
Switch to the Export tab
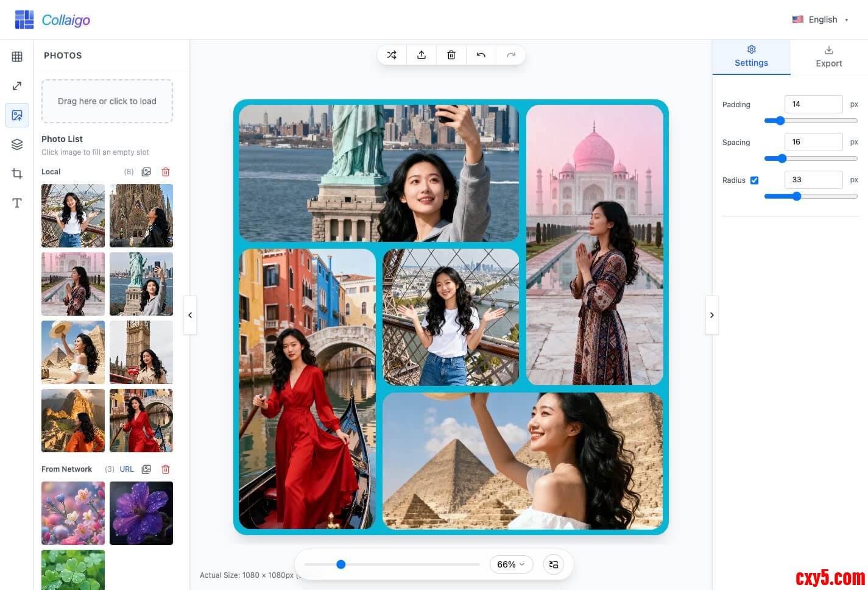pos(828,57)
